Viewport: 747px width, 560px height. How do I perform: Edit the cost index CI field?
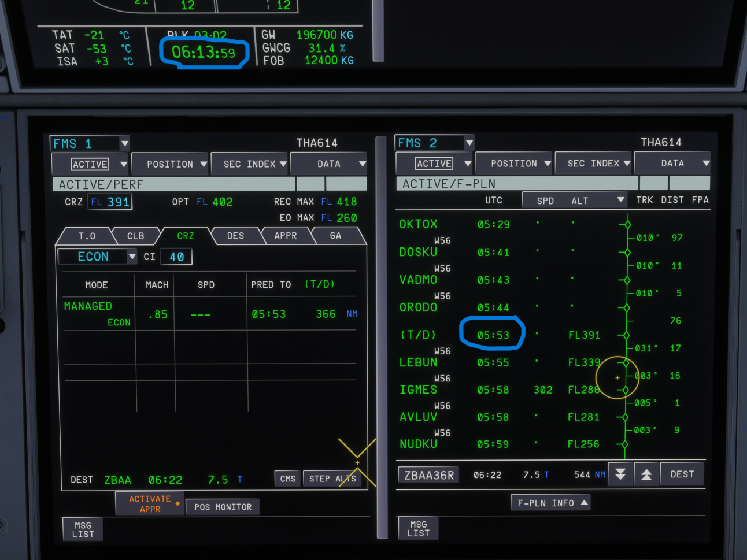(176, 257)
